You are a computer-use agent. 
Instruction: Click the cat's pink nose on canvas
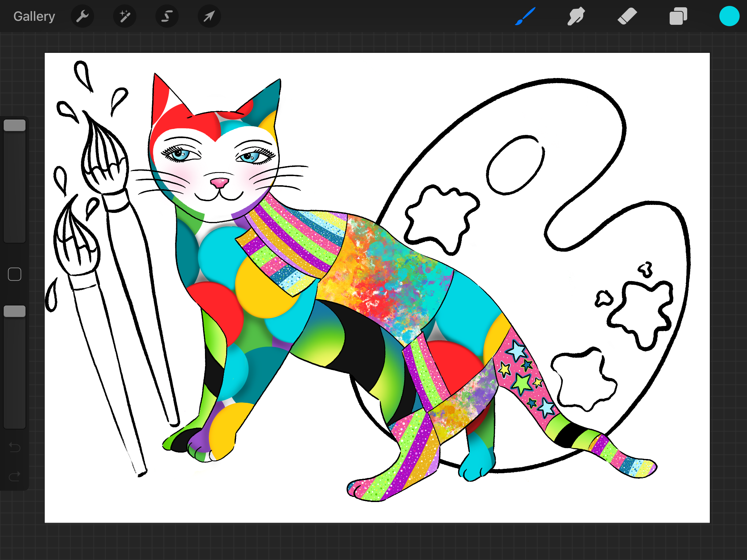pos(220,182)
